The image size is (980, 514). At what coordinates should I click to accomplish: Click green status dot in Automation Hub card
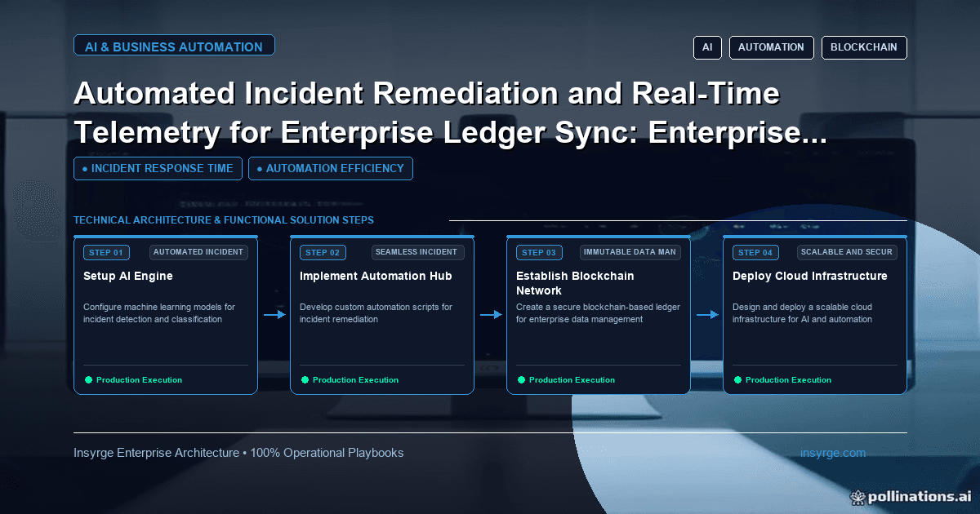pyautogui.click(x=305, y=380)
